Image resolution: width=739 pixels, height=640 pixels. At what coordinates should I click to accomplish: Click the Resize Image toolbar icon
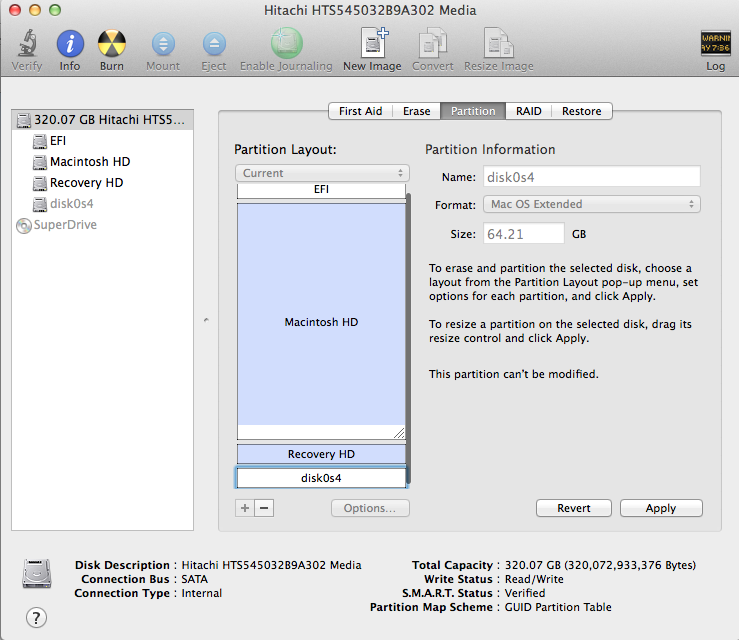[499, 43]
